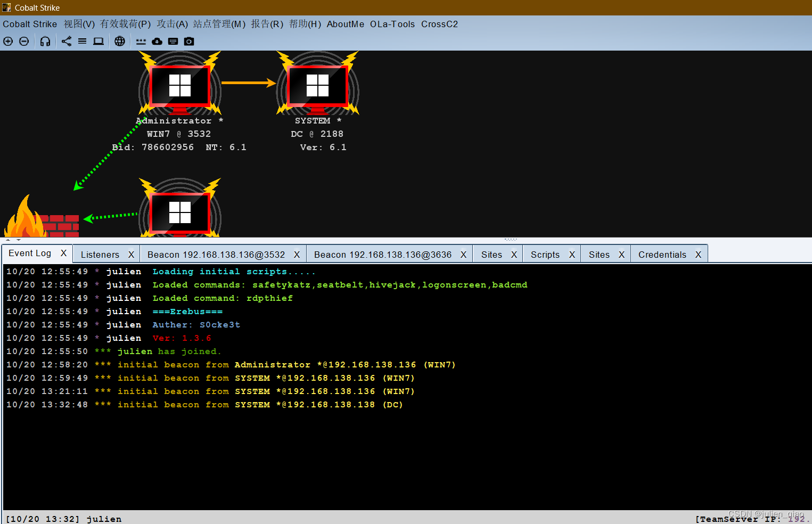
Task: Switch to the Scripts tab
Action: coord(545,255)
